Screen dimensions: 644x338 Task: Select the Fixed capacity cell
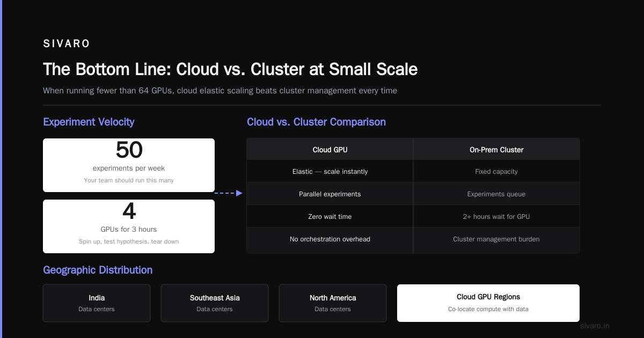(496, 172)
